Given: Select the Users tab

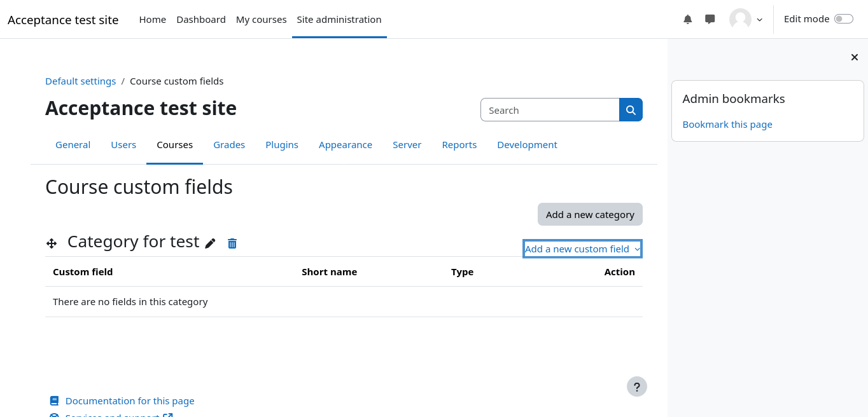Looking at the screenshot, I should 123,145.
